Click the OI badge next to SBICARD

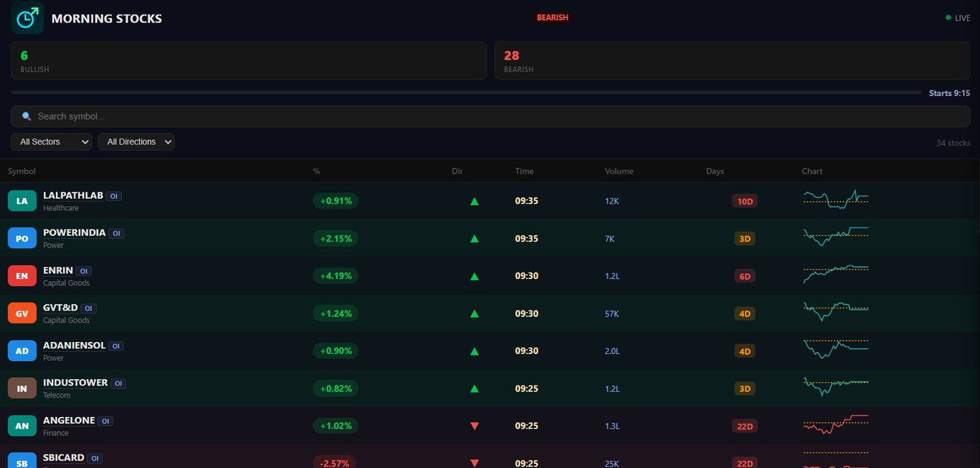[94, 458]
